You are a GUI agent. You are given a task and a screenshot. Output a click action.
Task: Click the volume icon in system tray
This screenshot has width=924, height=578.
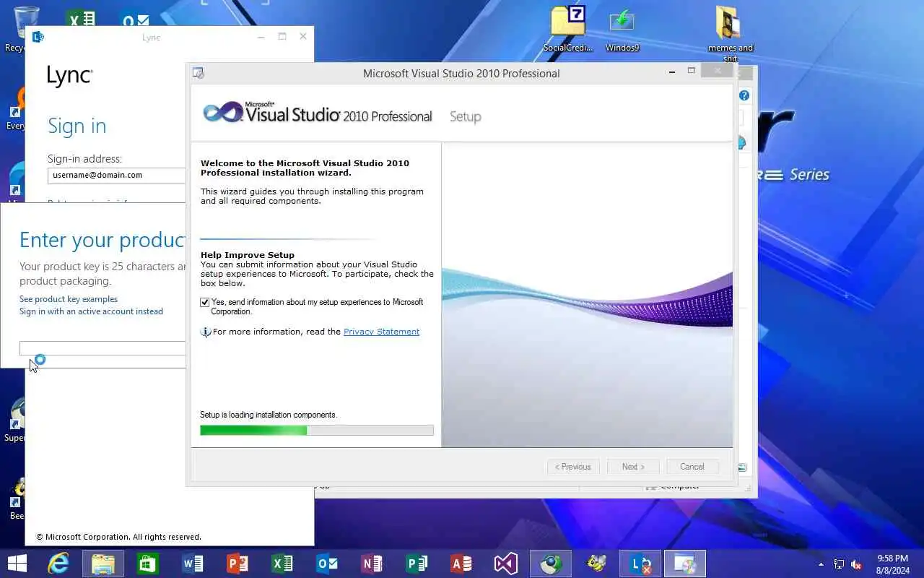857,564
